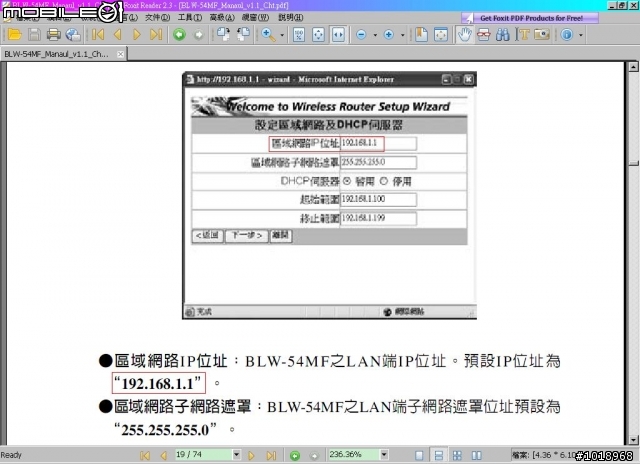The width and height of the screenshot is (640, 464).
Task: Click the 236.36% zoom box
Action: point(354,455)
